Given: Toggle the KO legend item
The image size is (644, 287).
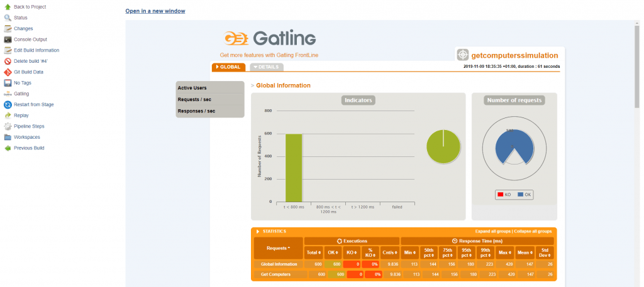Looking at the screenshot, I should 504,195.
